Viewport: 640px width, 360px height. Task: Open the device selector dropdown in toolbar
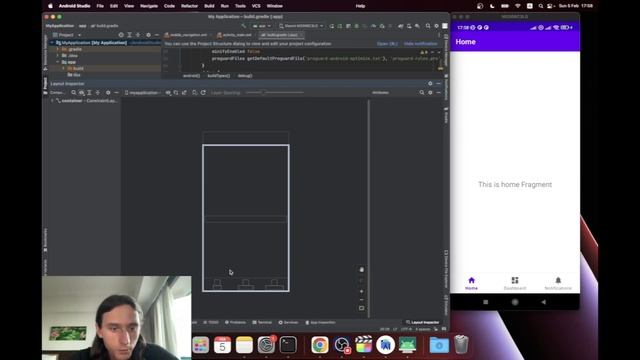(301, 26)
